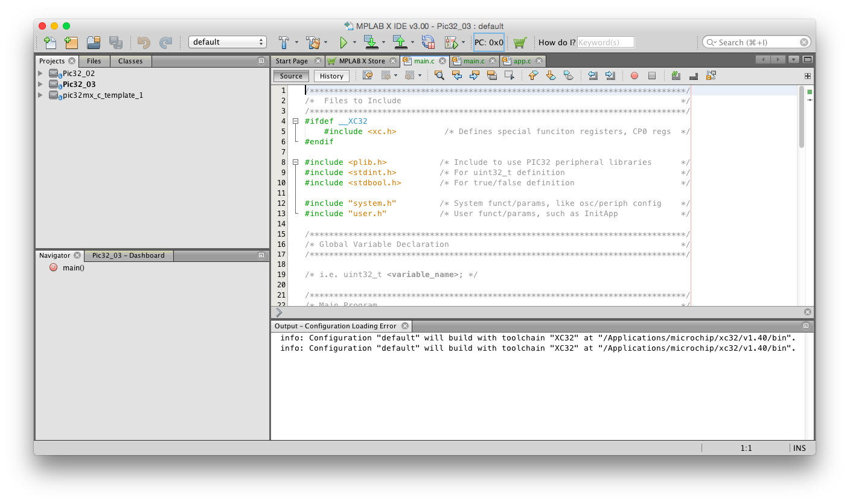Click the Save All toolbar icon
The height and width of the screenshot is (504, 850).
[116, 42]
